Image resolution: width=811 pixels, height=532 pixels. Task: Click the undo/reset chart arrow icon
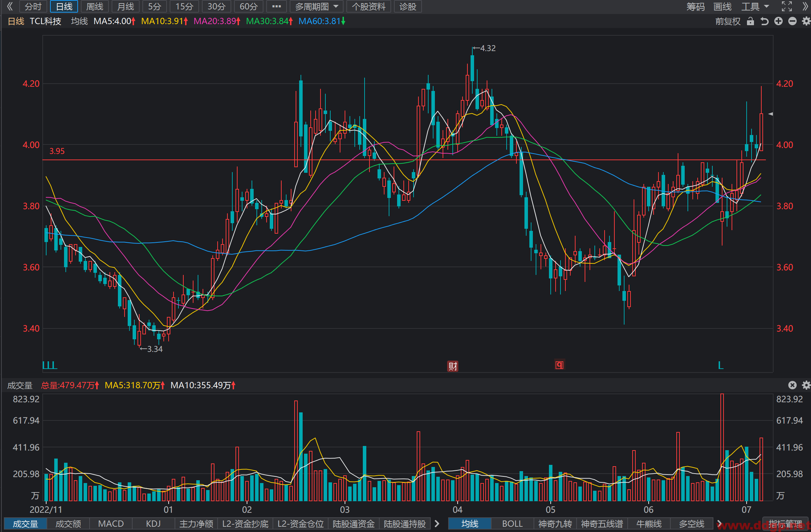coord(764,21)
